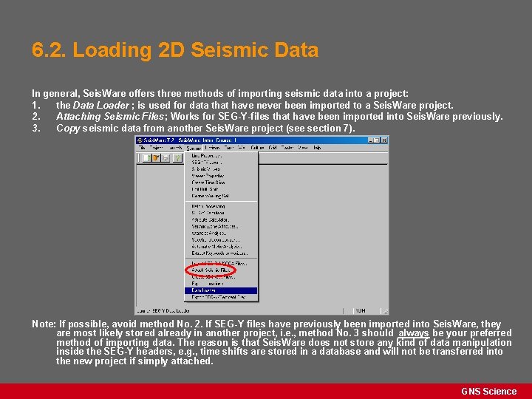
Task: Click the printer icon in the SeisWare toolbar
Action: click(x=166, y=158)
